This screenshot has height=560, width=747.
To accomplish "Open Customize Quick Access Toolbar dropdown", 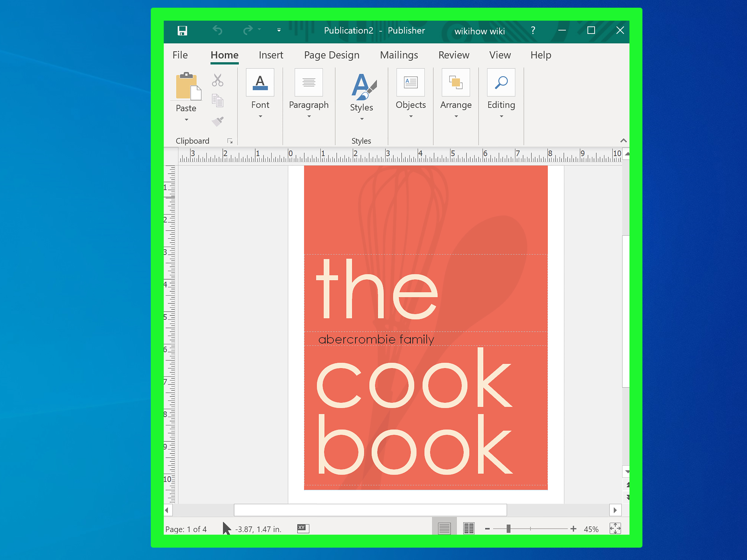I will click(279, 30).
